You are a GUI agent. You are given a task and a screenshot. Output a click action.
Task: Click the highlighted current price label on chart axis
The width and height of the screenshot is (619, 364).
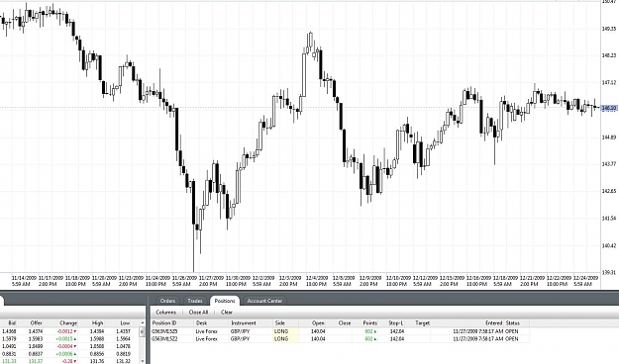(609, 108)
